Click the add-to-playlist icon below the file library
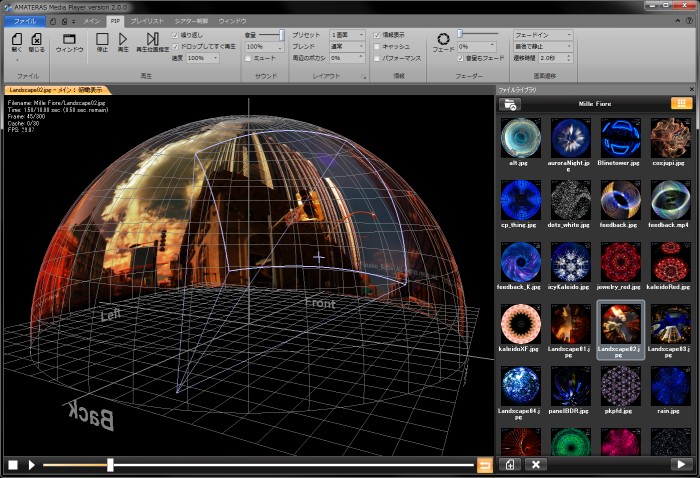The height and width of the screenshot is (478, 700). [x=510, y=465]
